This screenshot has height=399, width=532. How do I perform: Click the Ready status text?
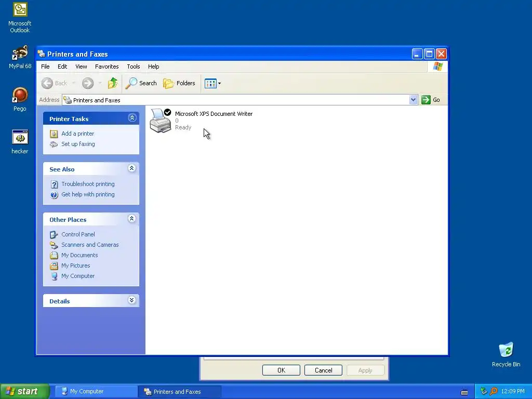point(183,127)
